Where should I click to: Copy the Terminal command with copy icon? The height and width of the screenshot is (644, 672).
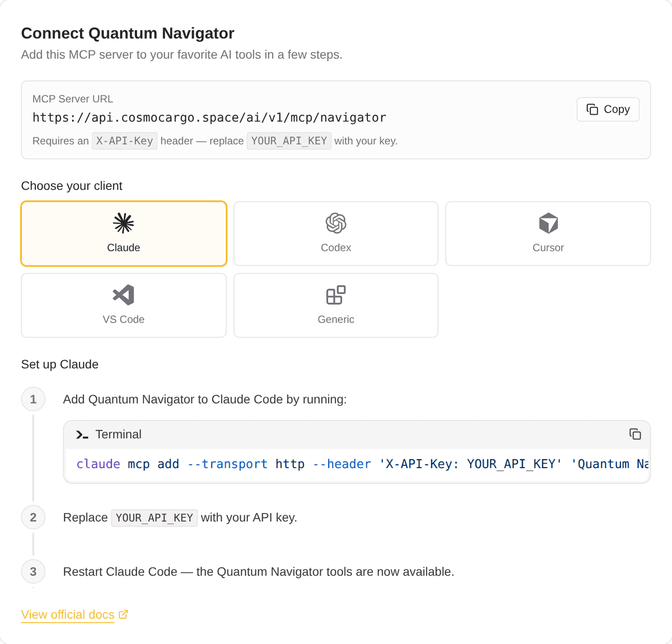tap(635, 434)
